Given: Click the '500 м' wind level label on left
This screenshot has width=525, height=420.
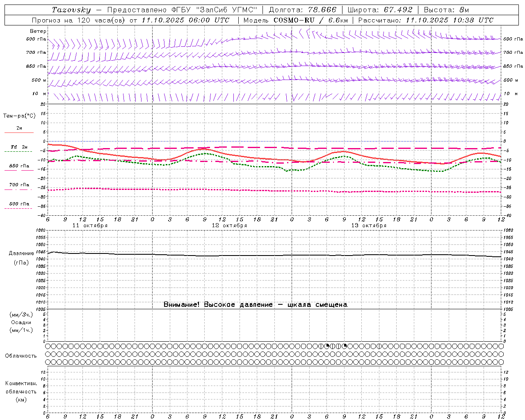Looking at the screenshot, I should click(39, 80).
